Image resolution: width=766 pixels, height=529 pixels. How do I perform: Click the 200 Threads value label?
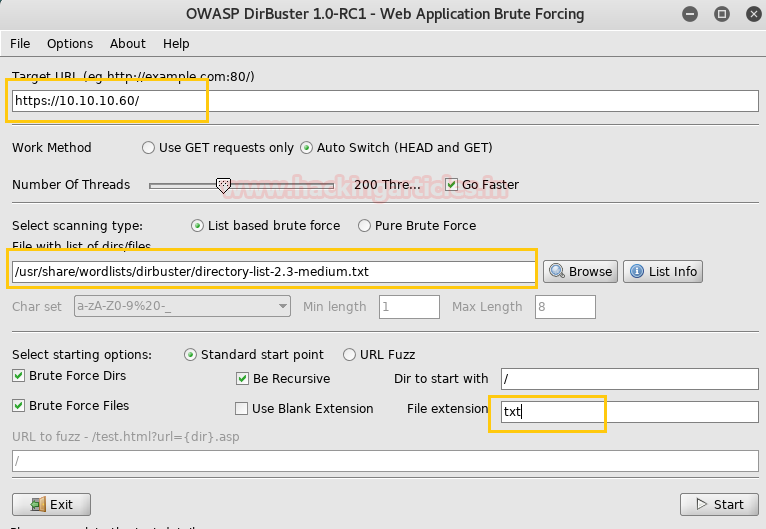pos(387,185)
